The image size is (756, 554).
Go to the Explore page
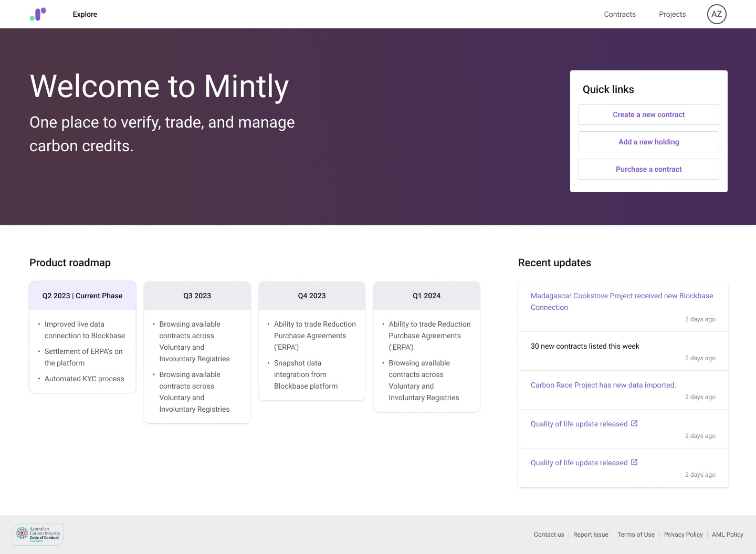click(85, 14)
